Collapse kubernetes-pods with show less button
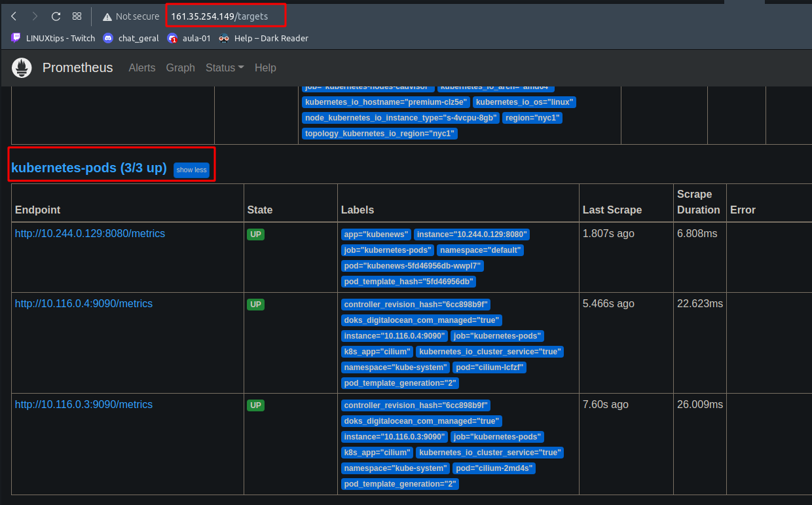This screenshot has width=812, height=505. point(191,170)
